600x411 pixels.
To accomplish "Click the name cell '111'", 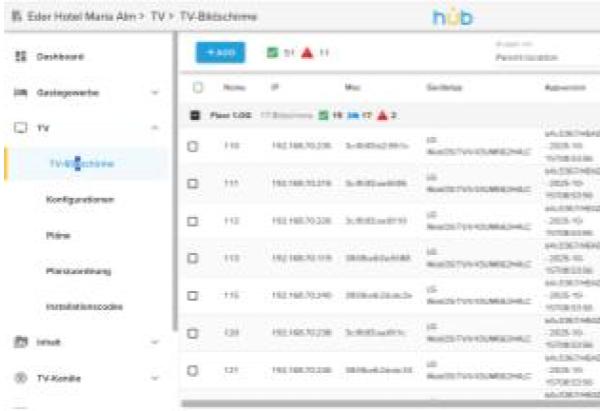I will coord(231,184).
